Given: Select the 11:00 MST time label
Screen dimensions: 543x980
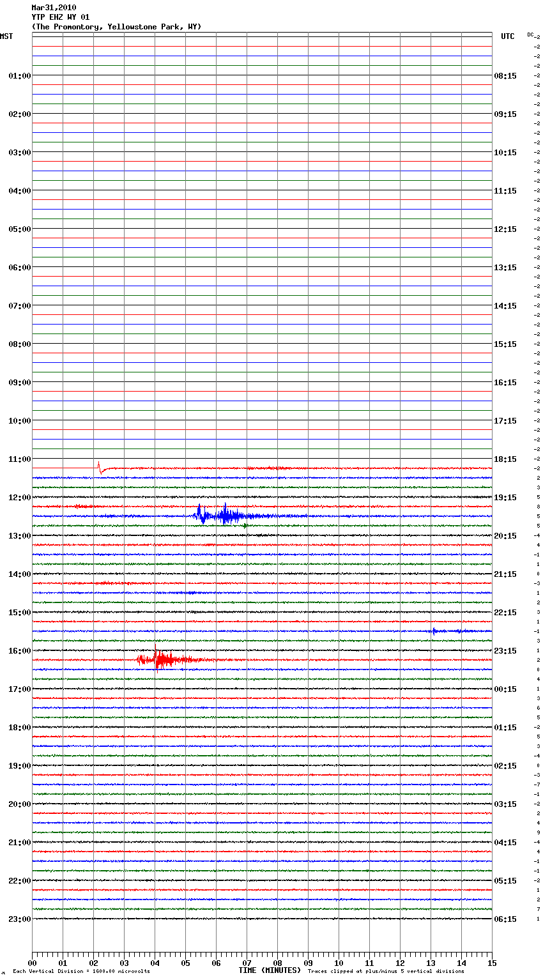Looking at the screenshot, I should click(x=20, y=459).
